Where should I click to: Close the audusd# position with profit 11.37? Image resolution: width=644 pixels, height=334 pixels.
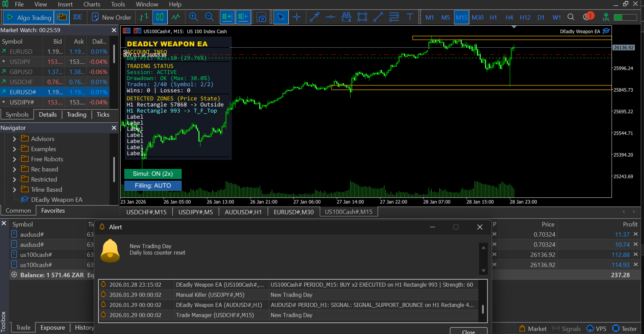pos(636,234)
